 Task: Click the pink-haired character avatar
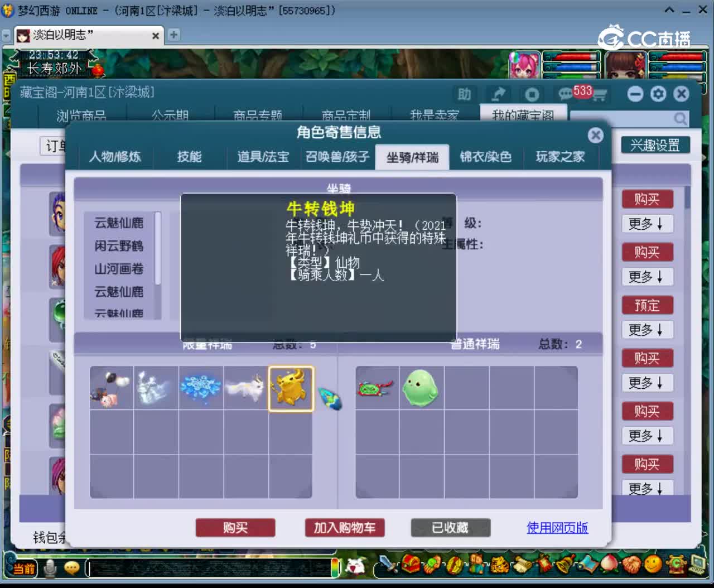click(524, 65)
